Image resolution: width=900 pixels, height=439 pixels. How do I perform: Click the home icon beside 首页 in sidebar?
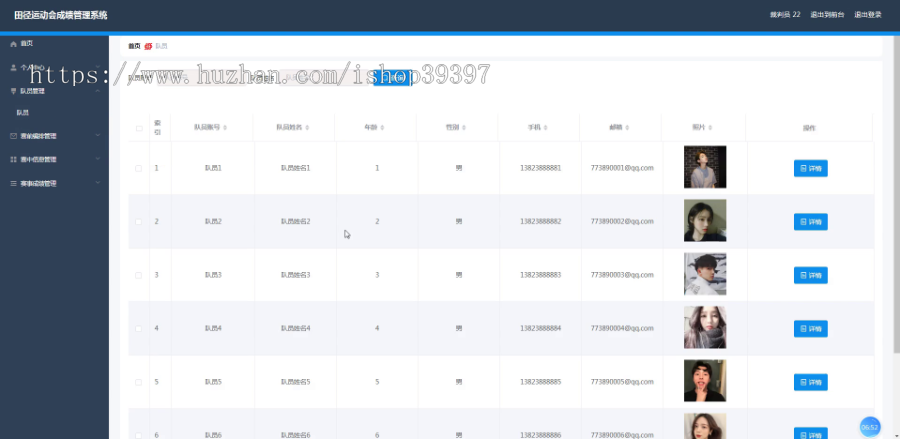click(x=13, y=44)
